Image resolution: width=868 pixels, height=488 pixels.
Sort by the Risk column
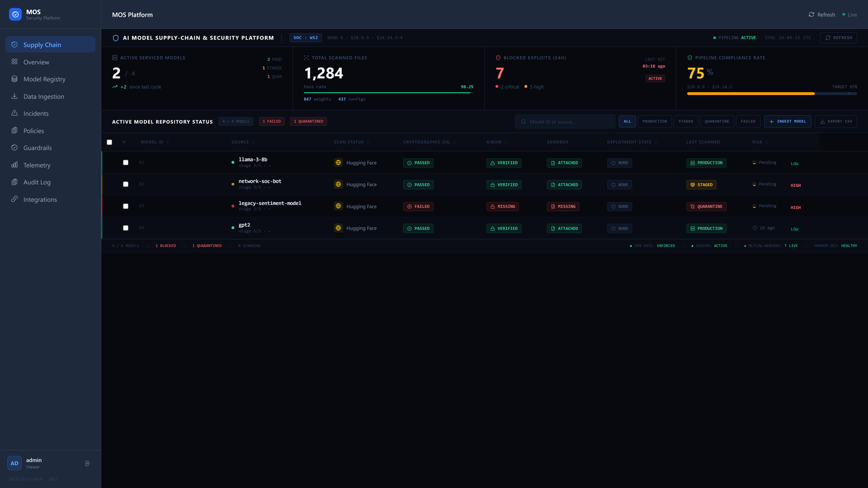[760, 142]
